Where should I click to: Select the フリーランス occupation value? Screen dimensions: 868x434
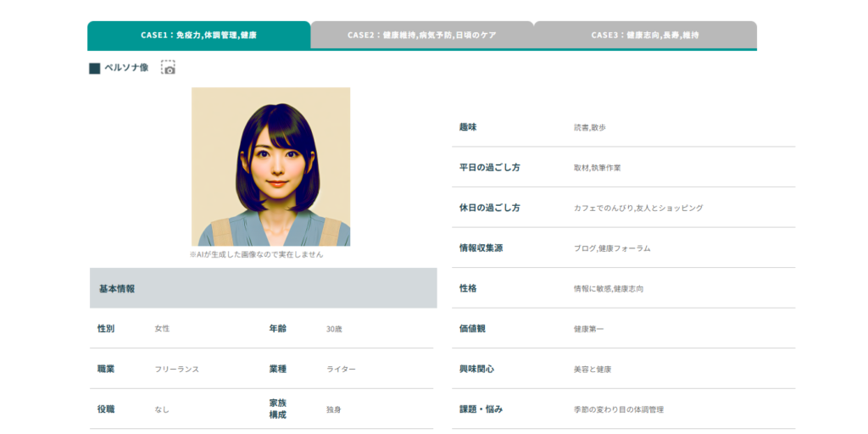176,370
